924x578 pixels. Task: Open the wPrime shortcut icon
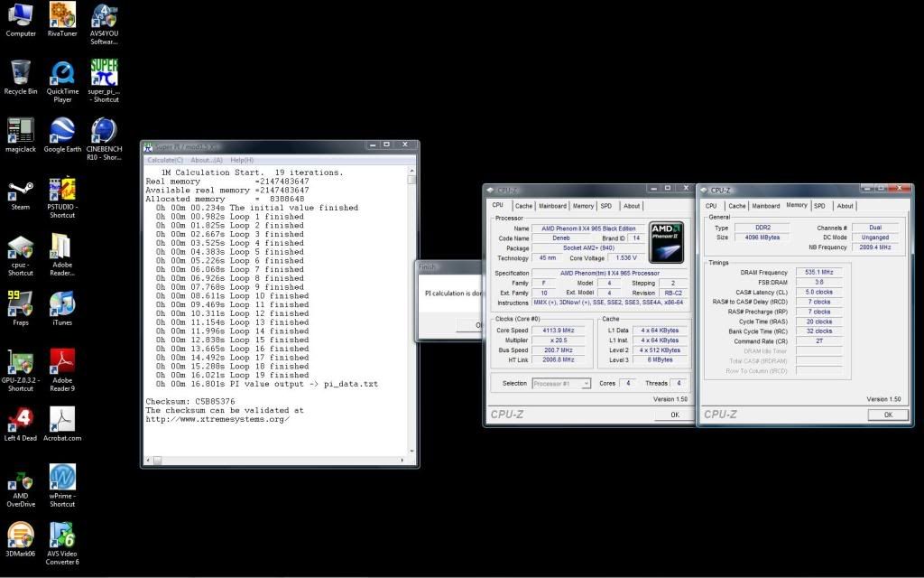pos(62,485)
